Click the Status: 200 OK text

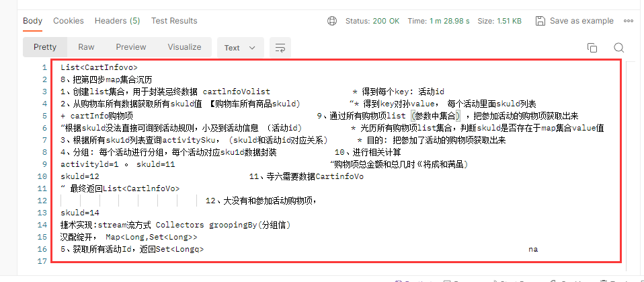pos(372,21)
